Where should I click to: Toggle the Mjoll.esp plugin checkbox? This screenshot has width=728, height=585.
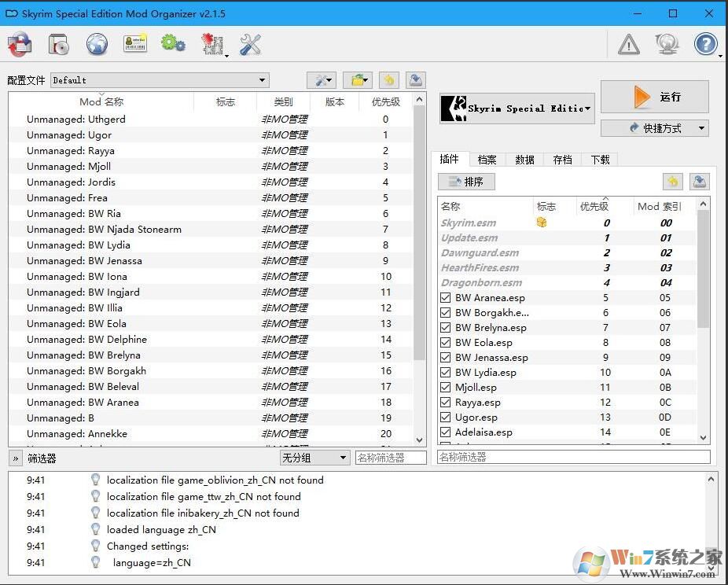click(446, 388)
